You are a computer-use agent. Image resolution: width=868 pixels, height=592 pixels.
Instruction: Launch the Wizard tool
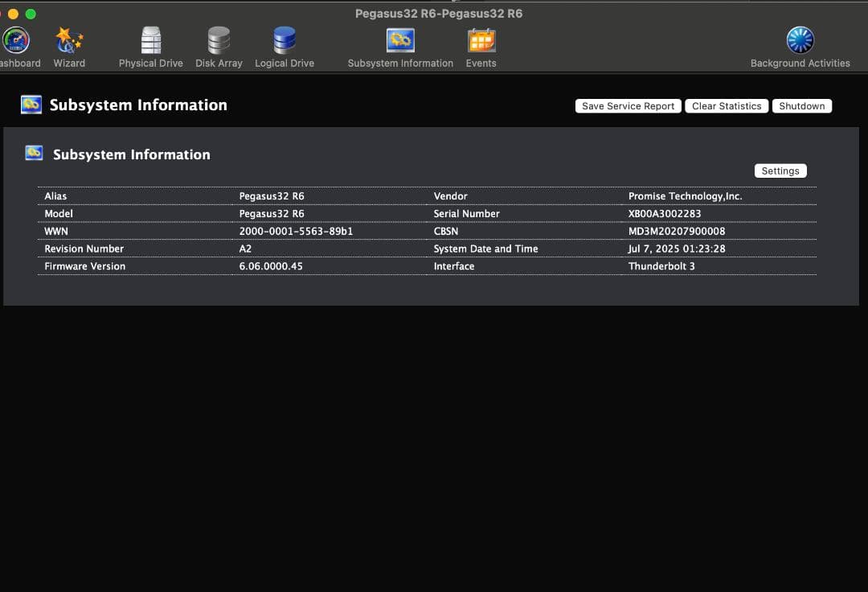[x=69, y=40]
